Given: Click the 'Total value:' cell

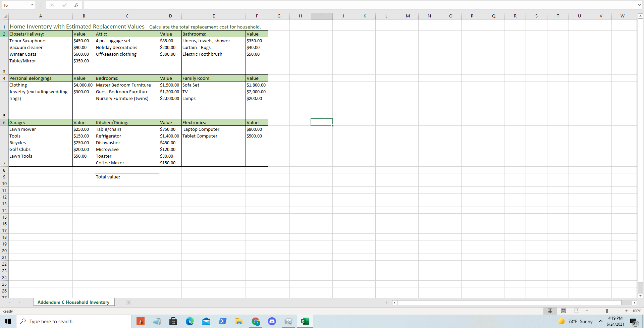Looking at the screenshot, I should 127,177.
